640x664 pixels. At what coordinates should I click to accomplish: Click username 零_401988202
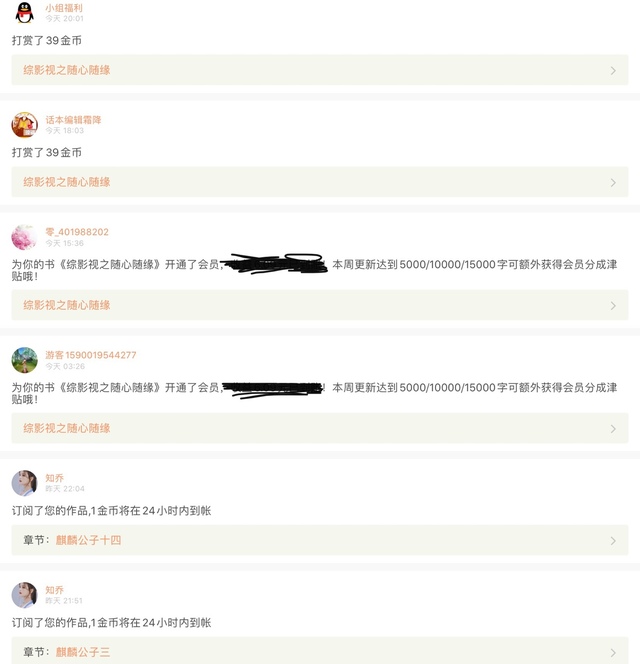pyautogui.click(x=77, y=232)
